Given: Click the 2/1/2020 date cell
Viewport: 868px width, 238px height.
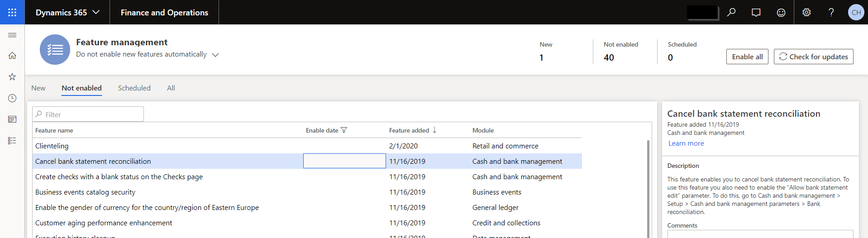Looking at the screenshot, I should pos(404,146).
